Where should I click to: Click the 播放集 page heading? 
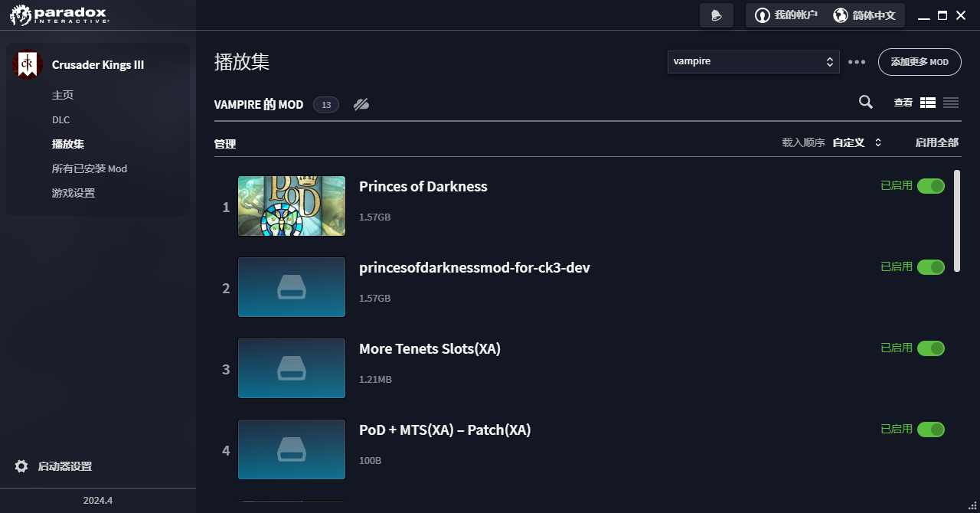(242, 62)
